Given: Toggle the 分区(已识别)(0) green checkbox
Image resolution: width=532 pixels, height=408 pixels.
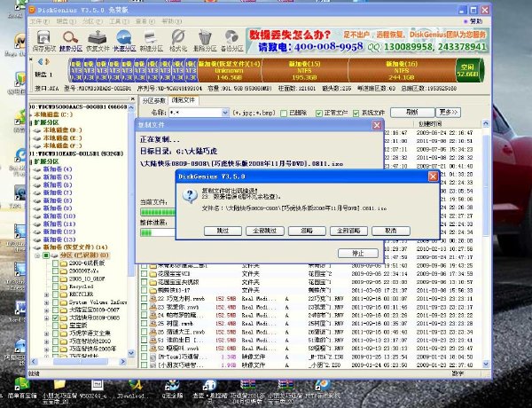Looking at the screenshot, I should tap(46, 255).
